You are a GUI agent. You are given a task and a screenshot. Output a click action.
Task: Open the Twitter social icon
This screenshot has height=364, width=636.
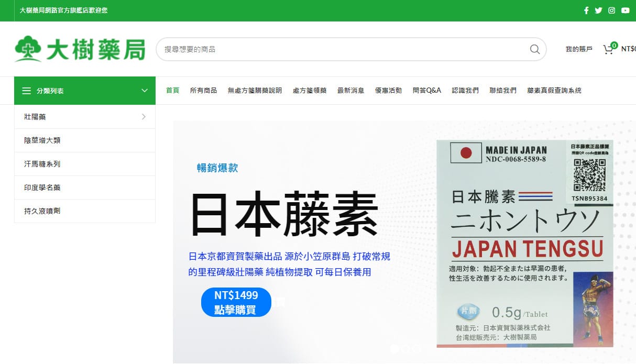[598, 10]
